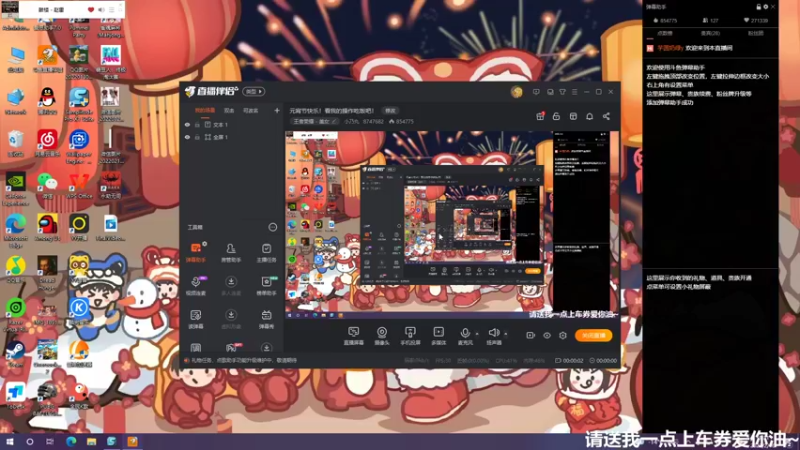Image resolution: width=800 pixels, height=450 pixels.
Task: Open Task View on the taskbar
Action: 49,441
